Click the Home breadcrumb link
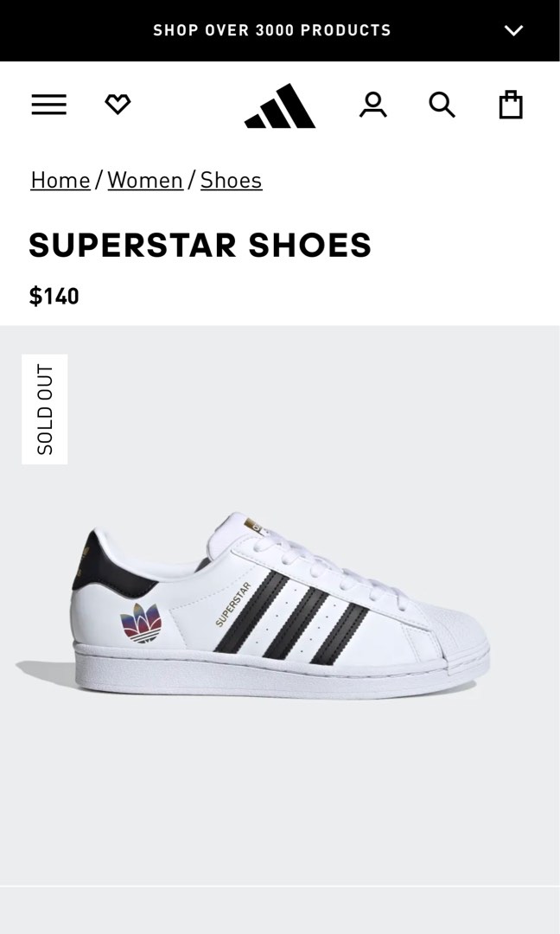560x934 pixels. [x=60, y=180]
